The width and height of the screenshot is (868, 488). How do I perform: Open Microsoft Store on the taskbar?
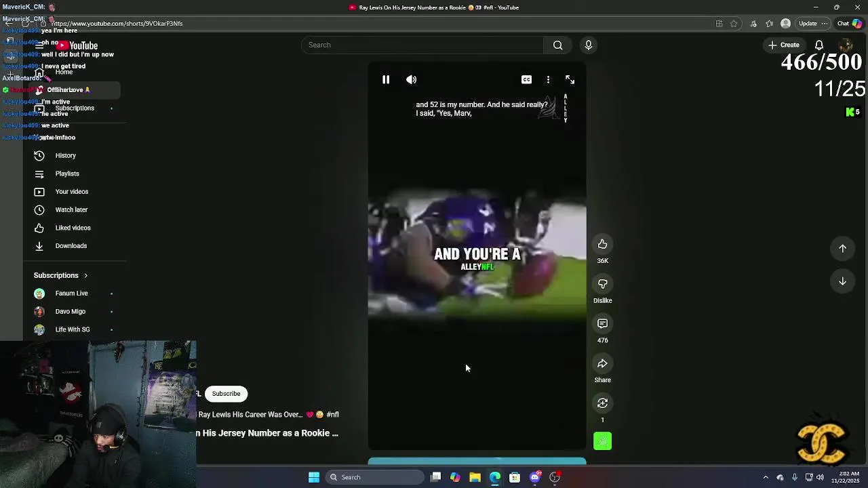tap(515, 477)
